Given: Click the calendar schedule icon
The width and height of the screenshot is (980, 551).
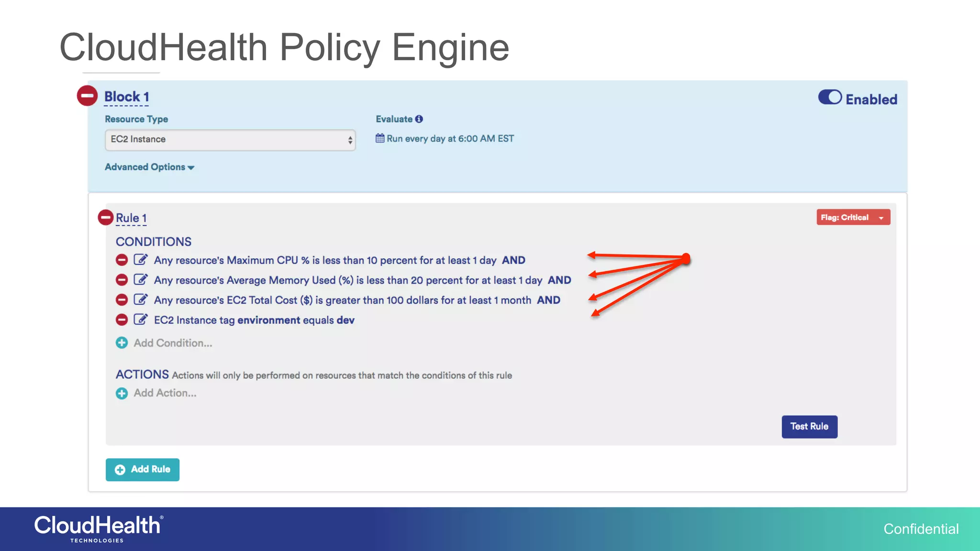Looking at the screenshot, I should coord(380,138).
